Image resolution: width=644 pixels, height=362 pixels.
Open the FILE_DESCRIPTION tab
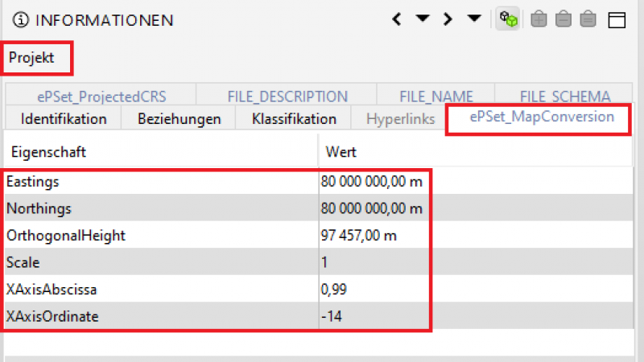[287, 97]
